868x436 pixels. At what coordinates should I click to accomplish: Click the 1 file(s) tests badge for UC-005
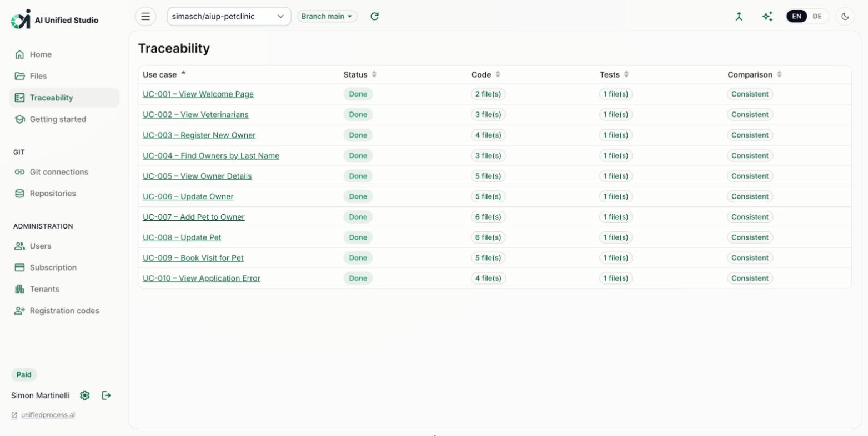616,176
